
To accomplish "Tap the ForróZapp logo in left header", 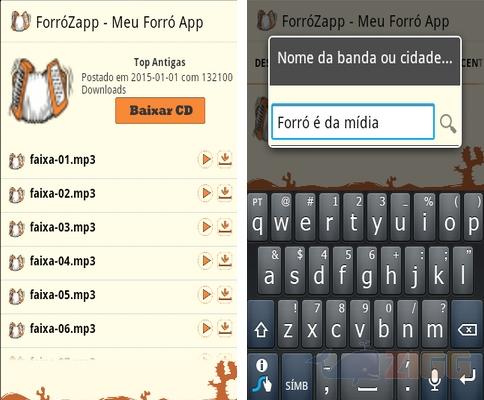I will (21, 21).
